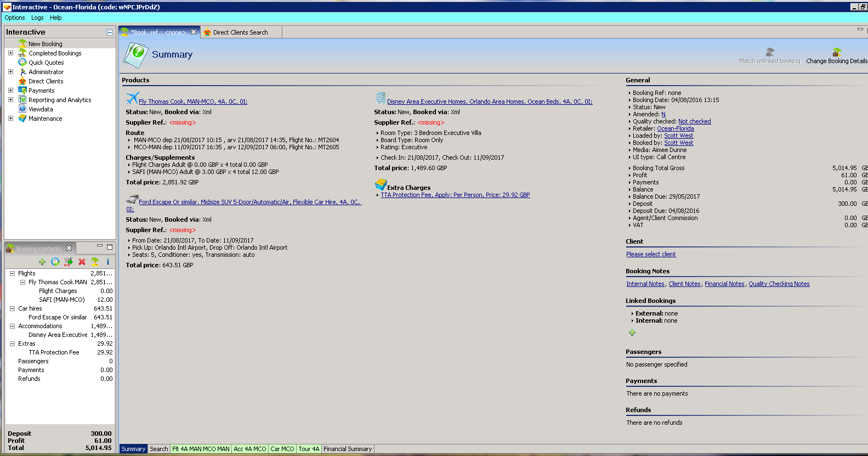Click the building icon beside Disney Area Executive Homes
The width and height of the screenshot is (868, 456).
point(381,98)
